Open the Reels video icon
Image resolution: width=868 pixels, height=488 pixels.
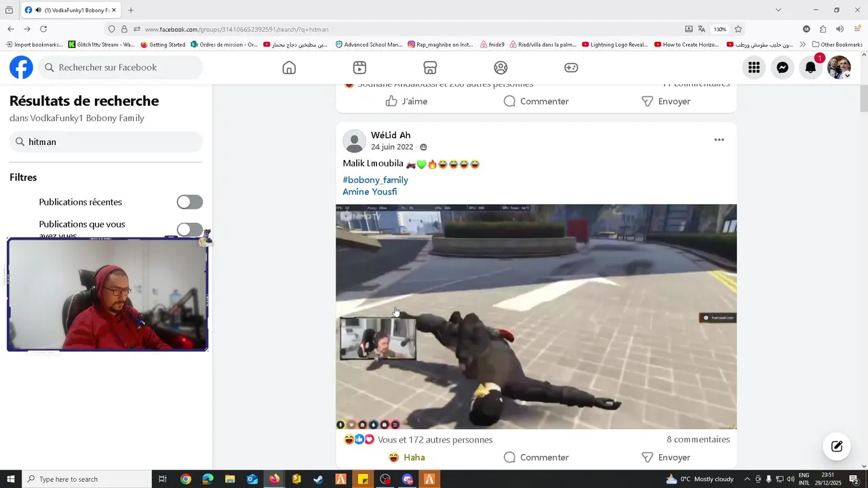coord(359,68)
